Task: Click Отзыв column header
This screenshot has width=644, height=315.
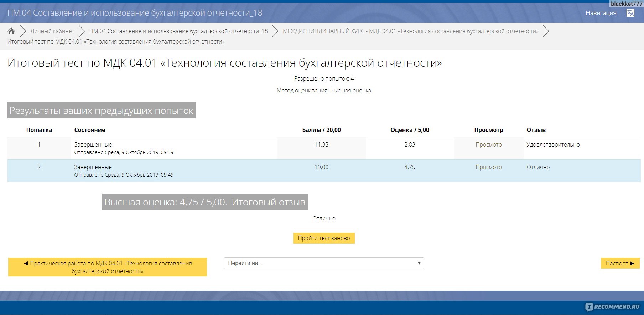Action: coord(536,130)
